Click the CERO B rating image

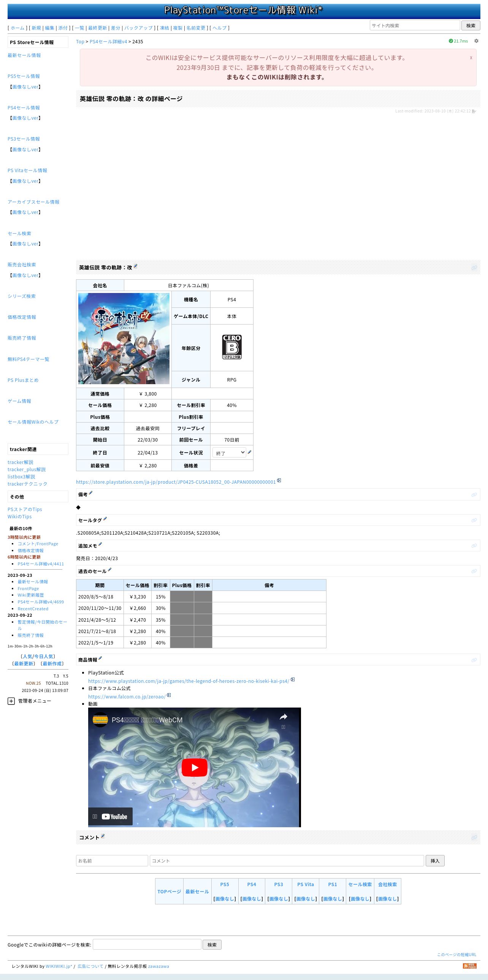pyautogui.click(x=231, y=347)
